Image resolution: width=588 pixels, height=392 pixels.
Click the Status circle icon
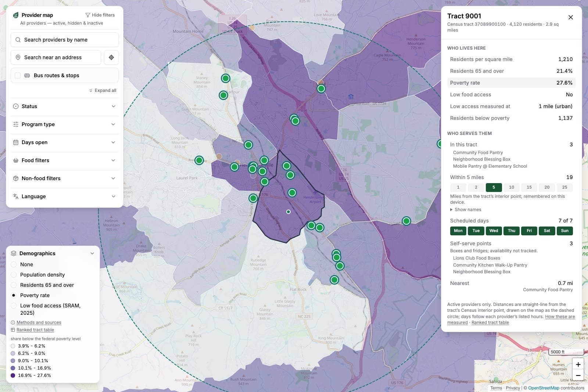[x=16, y=106]
